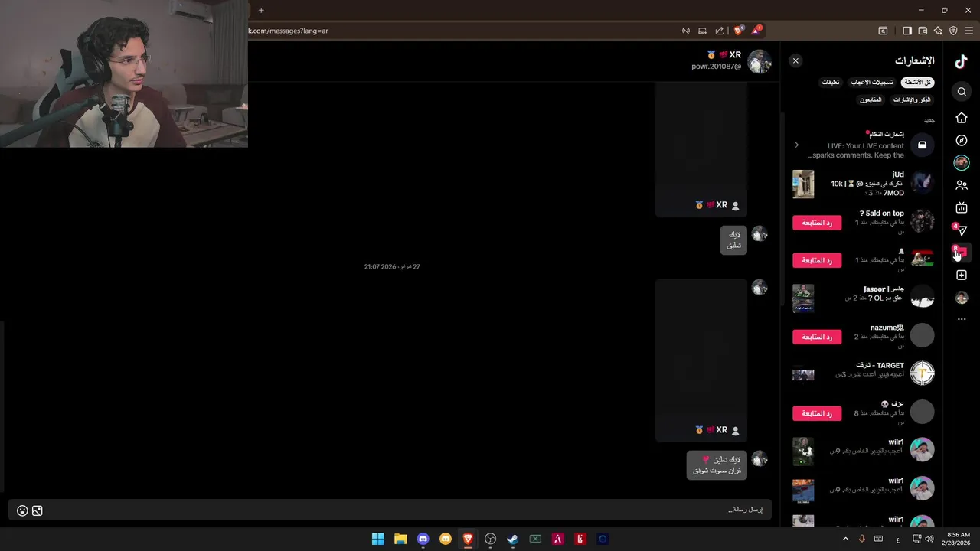Open the system notifications box icon
Viewport: 980px width, 551px height.
click(922, 145)
